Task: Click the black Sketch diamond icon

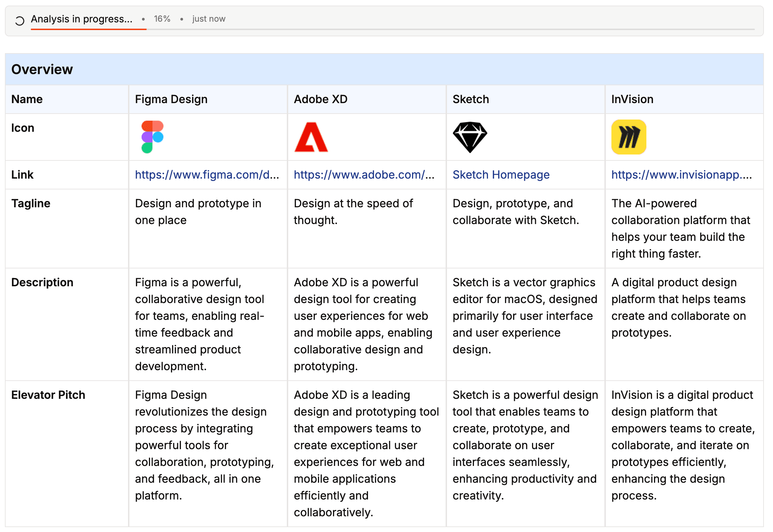Action: pos(470,137)
